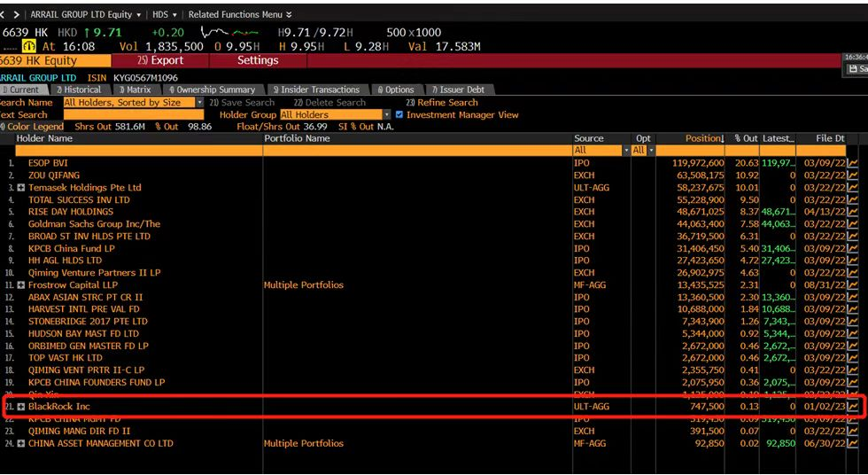Click chart icon in BlackRock Inc row
Image resolution: width=868 pixels, height=475 pixels.
(x=853, y=407)
